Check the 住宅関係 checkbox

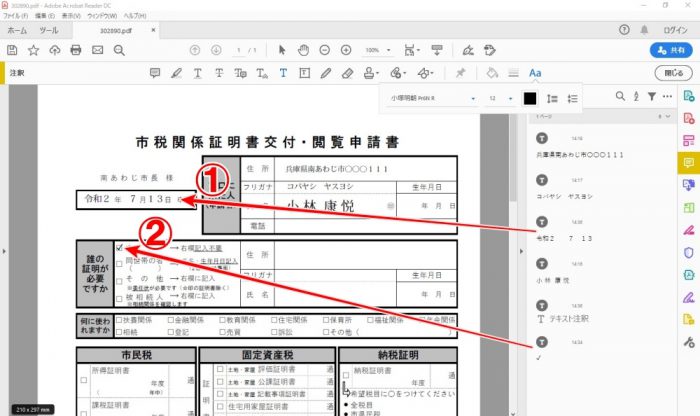[274, 320]
